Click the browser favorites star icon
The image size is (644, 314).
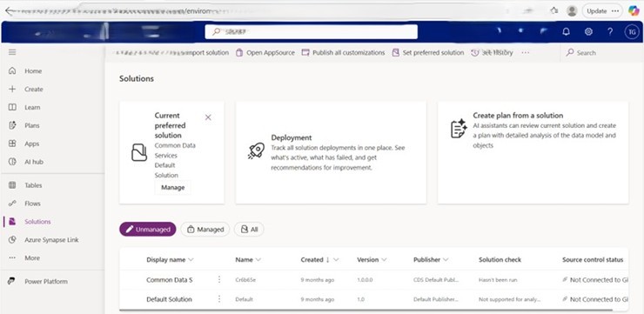point(554,11)
